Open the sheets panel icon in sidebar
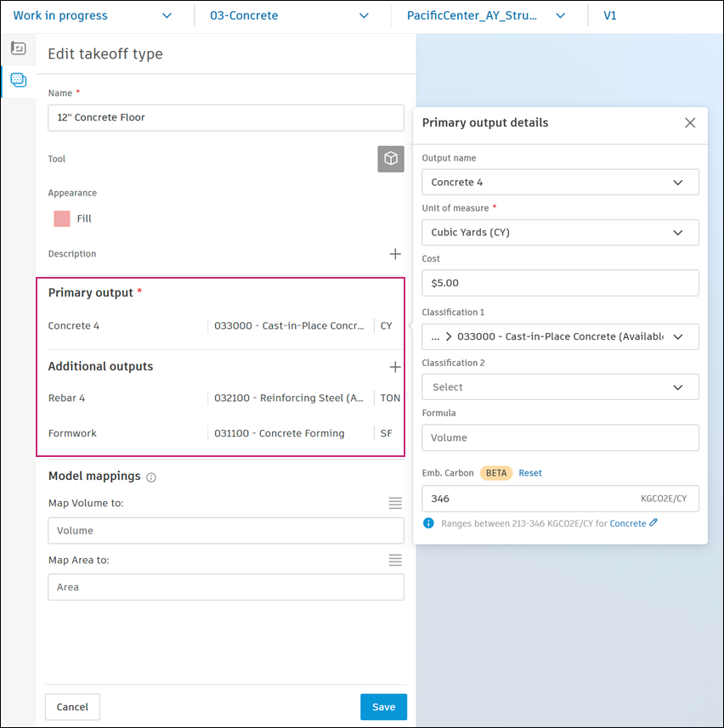Image resolution: width=724 pixels, height=728 pixels. point(18,48)
